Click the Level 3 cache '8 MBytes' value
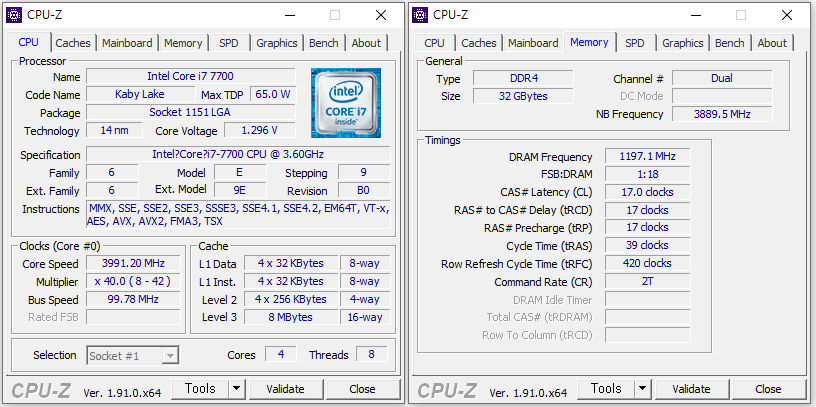Viewport: 816px width, 407px height. [x=290, y=317]
